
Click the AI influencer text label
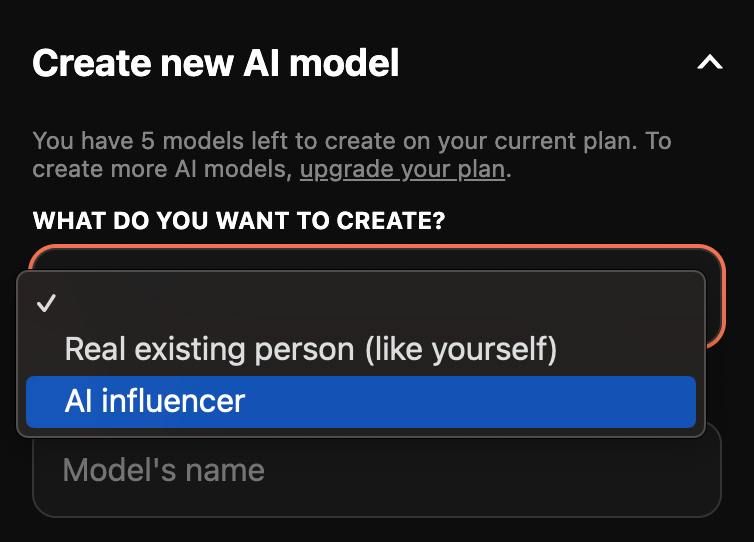click(x=154, y=402)
